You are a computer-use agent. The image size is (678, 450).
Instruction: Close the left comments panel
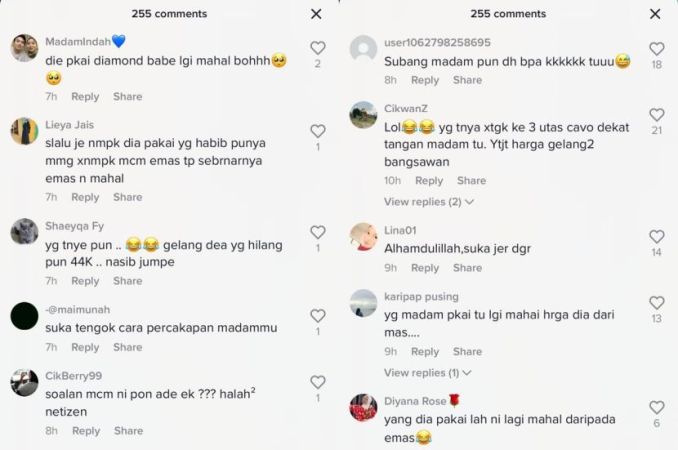coord(317,14)
